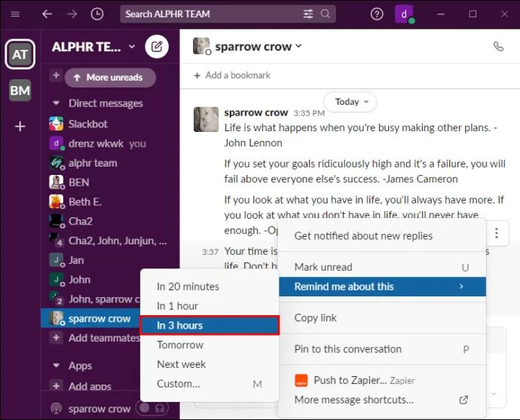Image resolution: width=520 pixels, height=420 pixels.
Task: Select Copy link from context menu
Action: click(382, 317)
